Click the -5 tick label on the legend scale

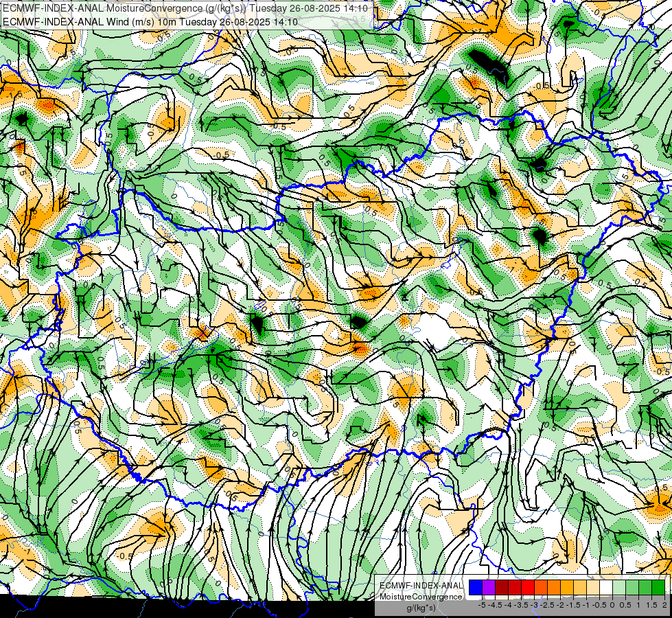coord(482,605)
